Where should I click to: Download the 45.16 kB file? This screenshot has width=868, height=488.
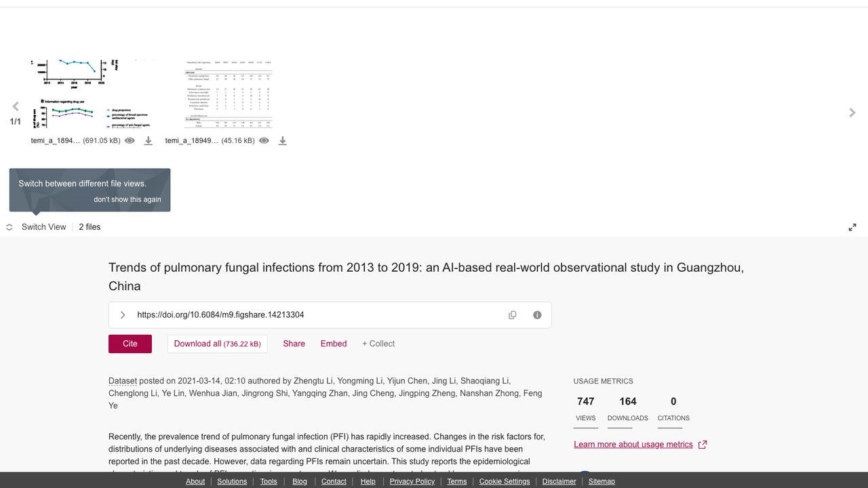[x=283, y=141]
